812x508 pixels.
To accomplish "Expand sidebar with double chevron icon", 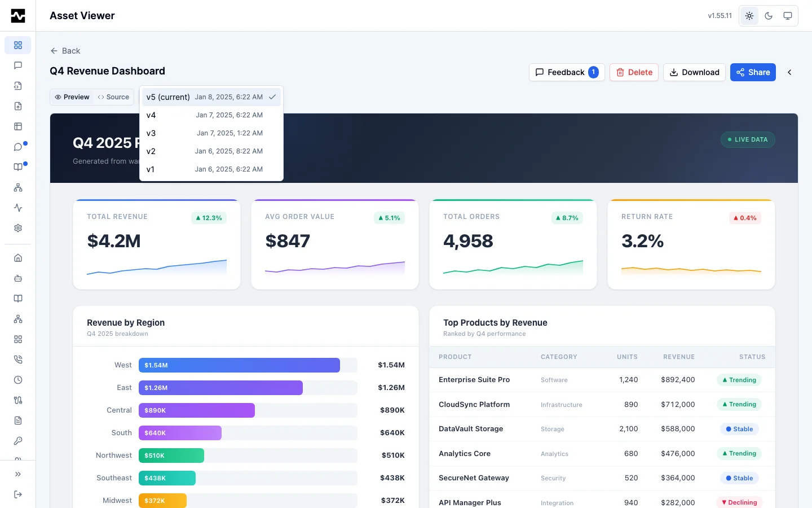I will tap(18, 474).
